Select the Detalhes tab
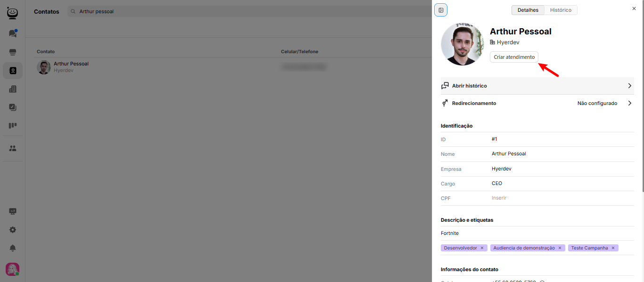Image resolution: width=644 pixels, height=282 pixels. click(x=528, y=10)
